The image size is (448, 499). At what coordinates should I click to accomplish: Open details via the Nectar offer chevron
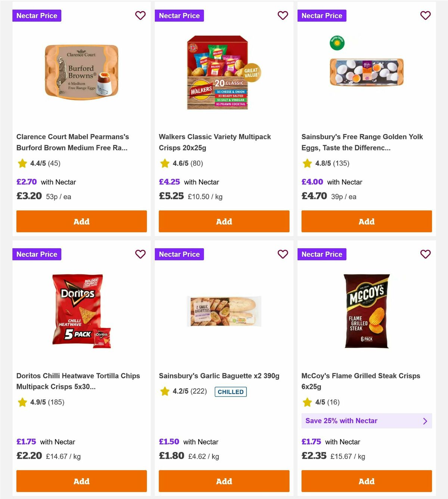(425, 421)
